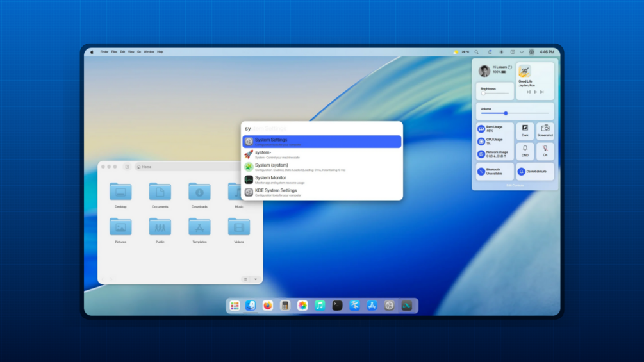Open the Go menu
The height and width of the screenshot is (362, 644).
click(x=139, y=52)
